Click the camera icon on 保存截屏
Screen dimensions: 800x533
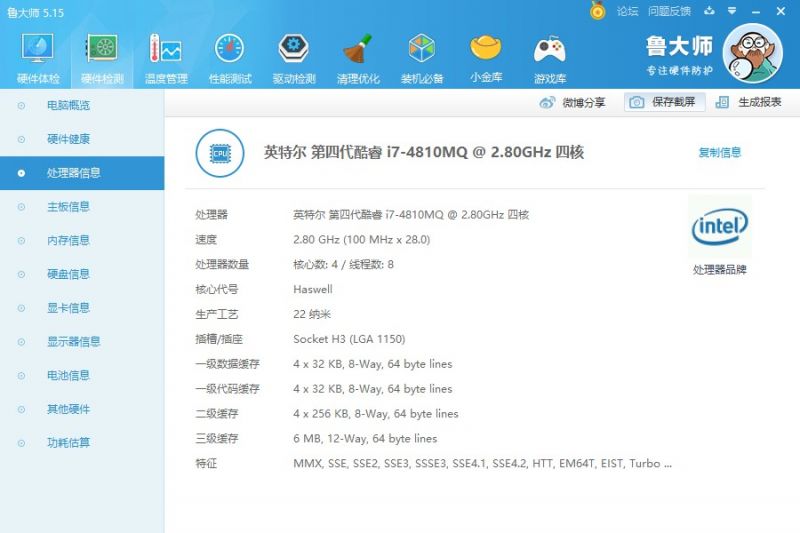click(x=636, y=103)
